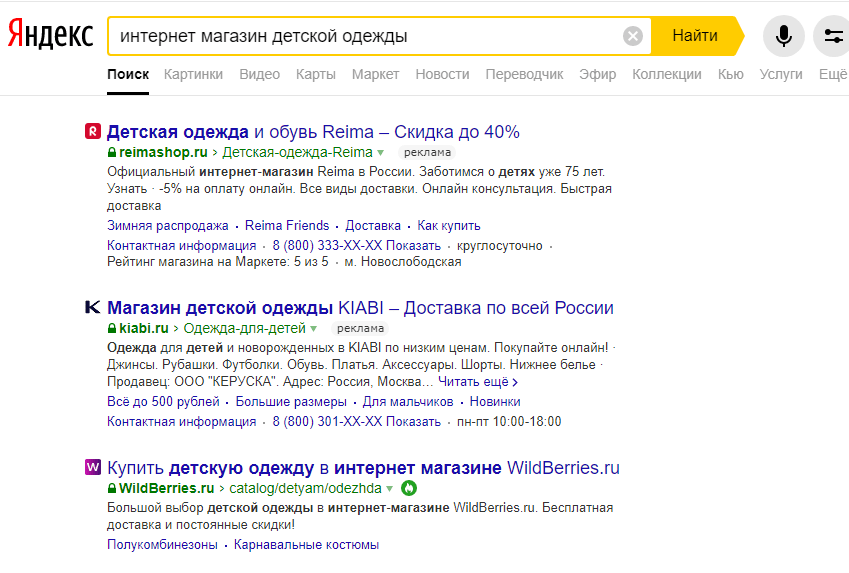Click the green badge next to WildBerries URL
Screen dimensions: 849x573
409,488
